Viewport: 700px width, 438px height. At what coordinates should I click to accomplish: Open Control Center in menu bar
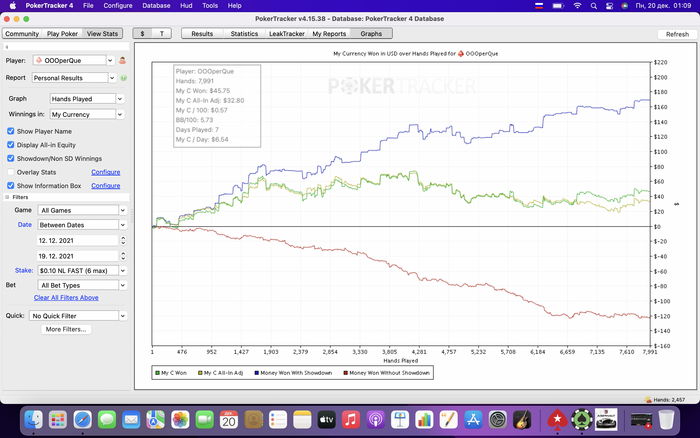(609, 6)
